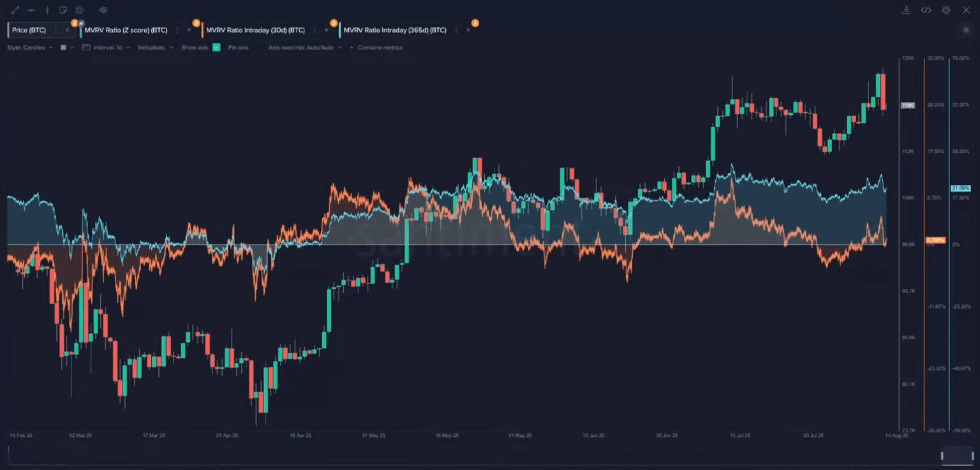Open the Style: Candles dropdown
Screen dimensions: 980x470
29,48
